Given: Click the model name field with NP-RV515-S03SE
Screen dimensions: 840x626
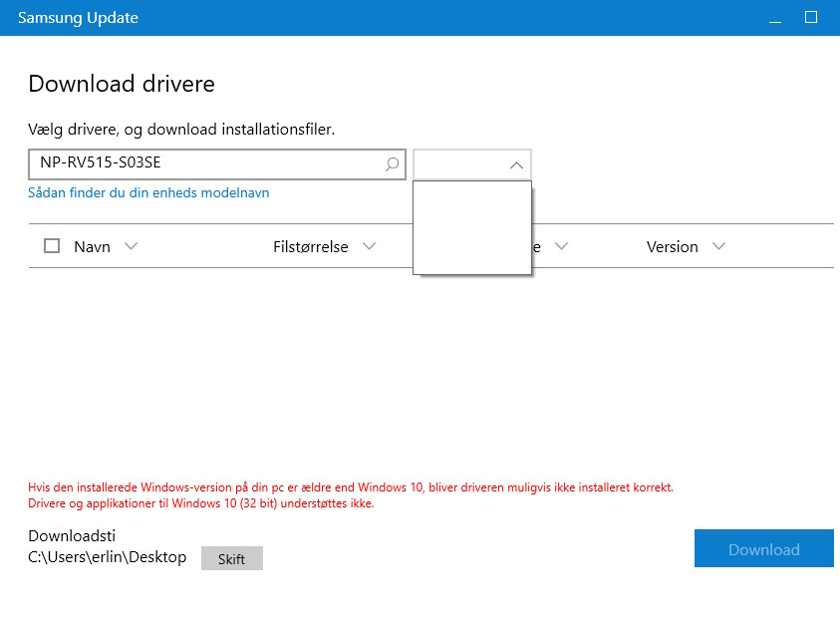Looking at the screenshot, I should pos(217,164).
